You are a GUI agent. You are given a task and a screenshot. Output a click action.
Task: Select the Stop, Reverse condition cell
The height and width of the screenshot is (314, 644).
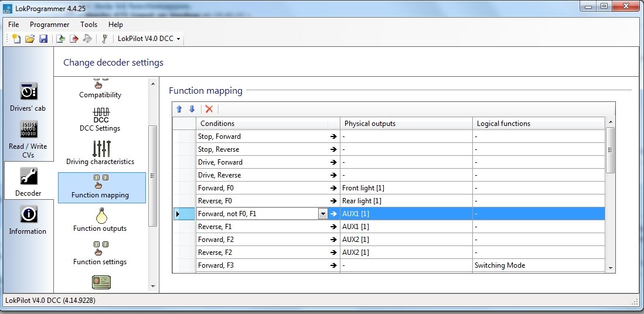(262, 149)
